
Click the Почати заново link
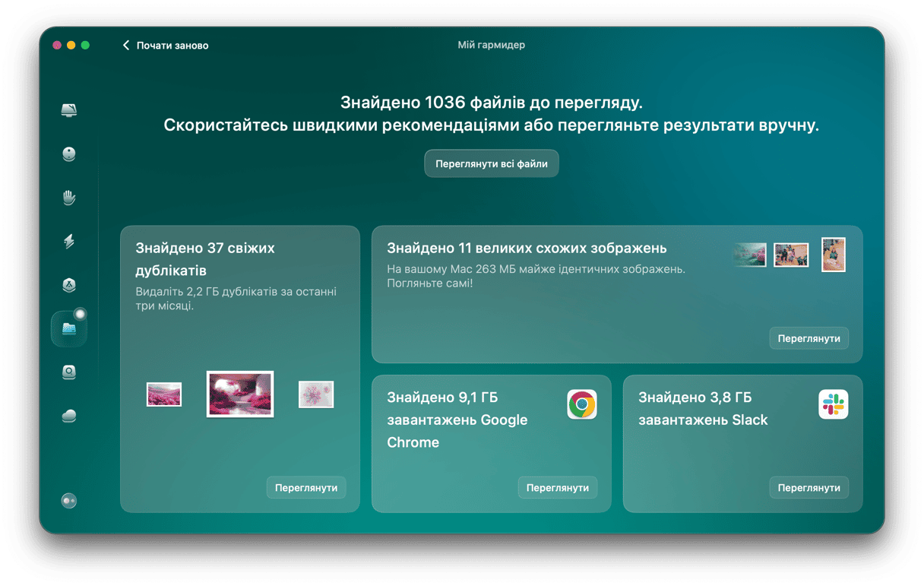pyautogui.click(x=172, y=46)
